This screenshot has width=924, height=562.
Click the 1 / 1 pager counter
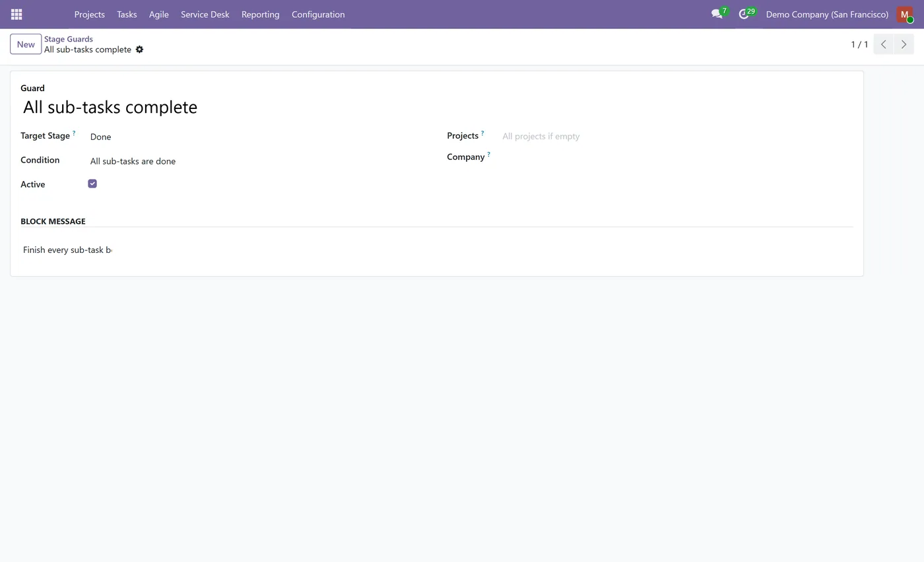point(859,44)
